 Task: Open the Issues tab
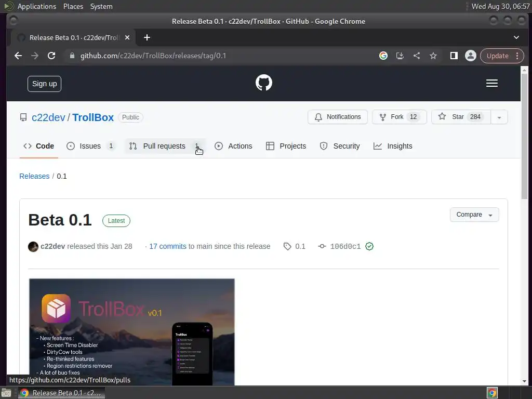(x=90, y=146)
